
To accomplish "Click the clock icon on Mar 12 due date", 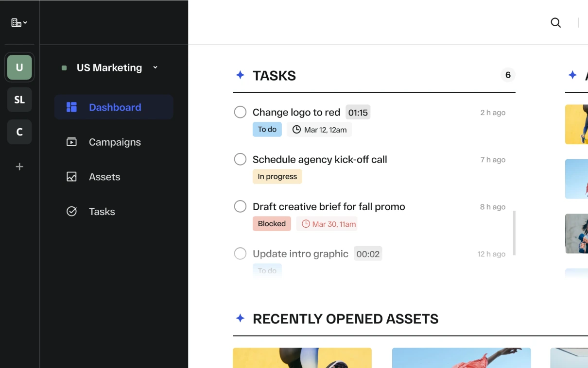I will [296, 129].
